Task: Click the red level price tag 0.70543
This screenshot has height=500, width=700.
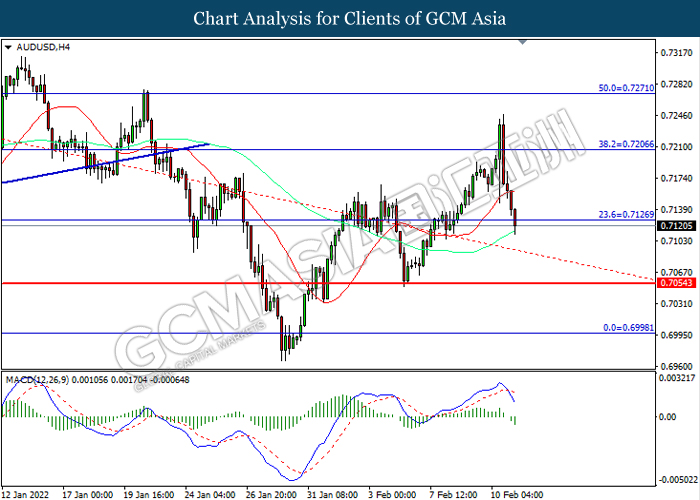Action: 676,283
